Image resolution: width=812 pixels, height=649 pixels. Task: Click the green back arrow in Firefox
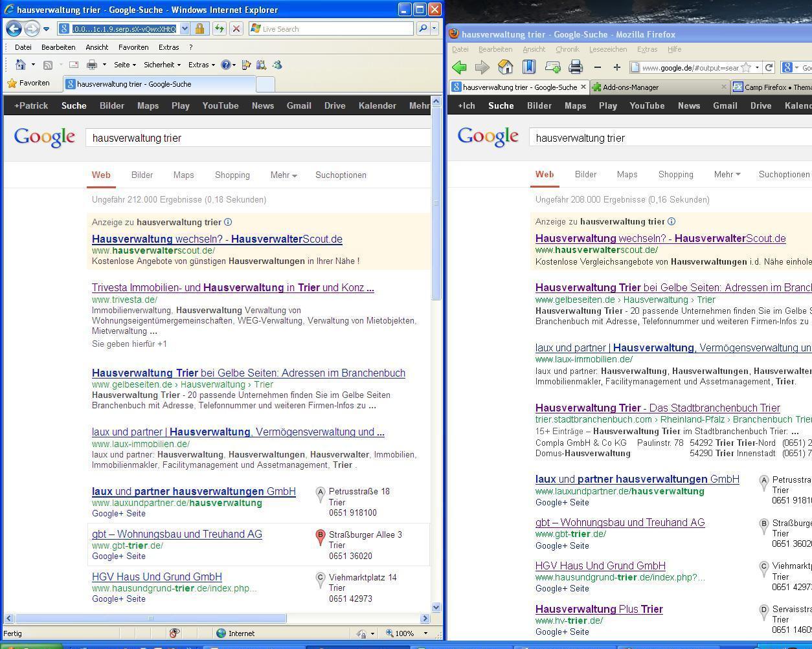[x=459, y=67]
